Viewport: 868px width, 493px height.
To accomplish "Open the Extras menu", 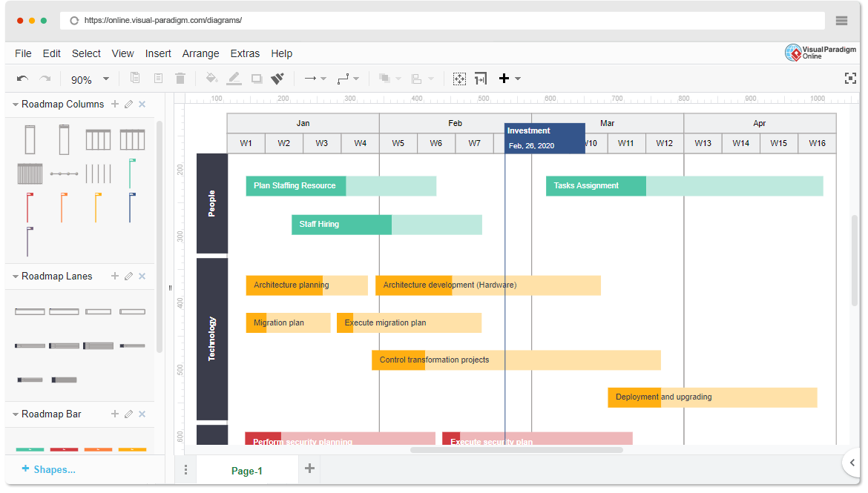I will pos(246,53).
